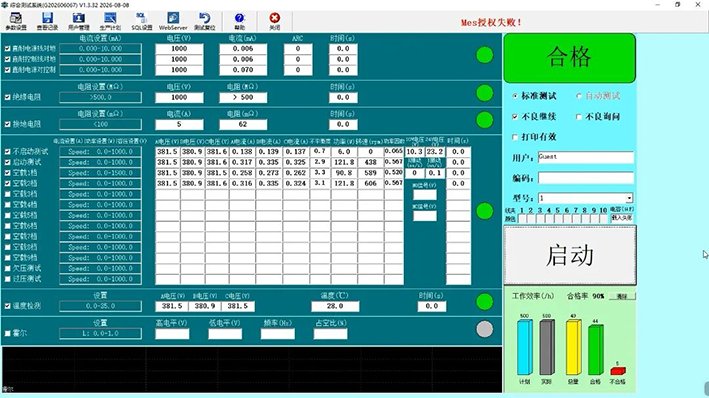Click 'Mes授权失败!' red message
The width and height of the screenshot is (709, 398).
[492, 22]
